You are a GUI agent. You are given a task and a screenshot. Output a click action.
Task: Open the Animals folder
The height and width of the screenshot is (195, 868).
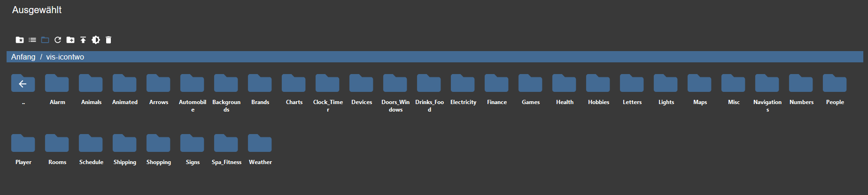click(x=91, y=83)
